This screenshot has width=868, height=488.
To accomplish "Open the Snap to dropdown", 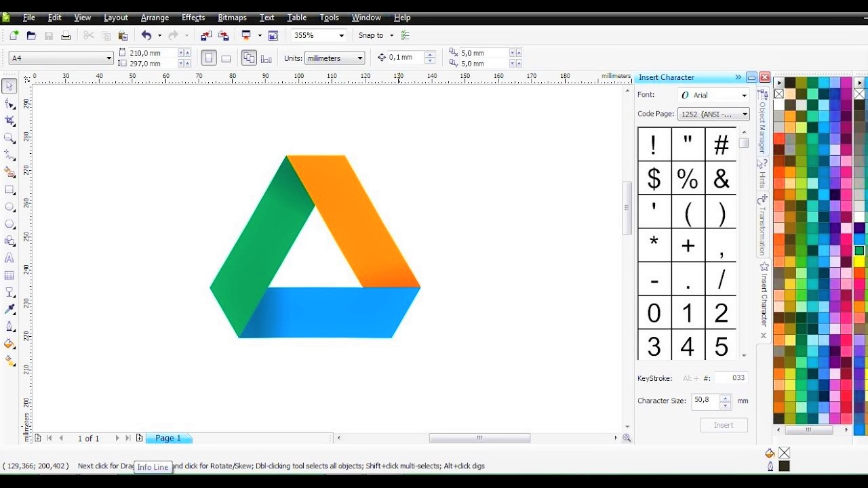I will click(x=391, y=35).
